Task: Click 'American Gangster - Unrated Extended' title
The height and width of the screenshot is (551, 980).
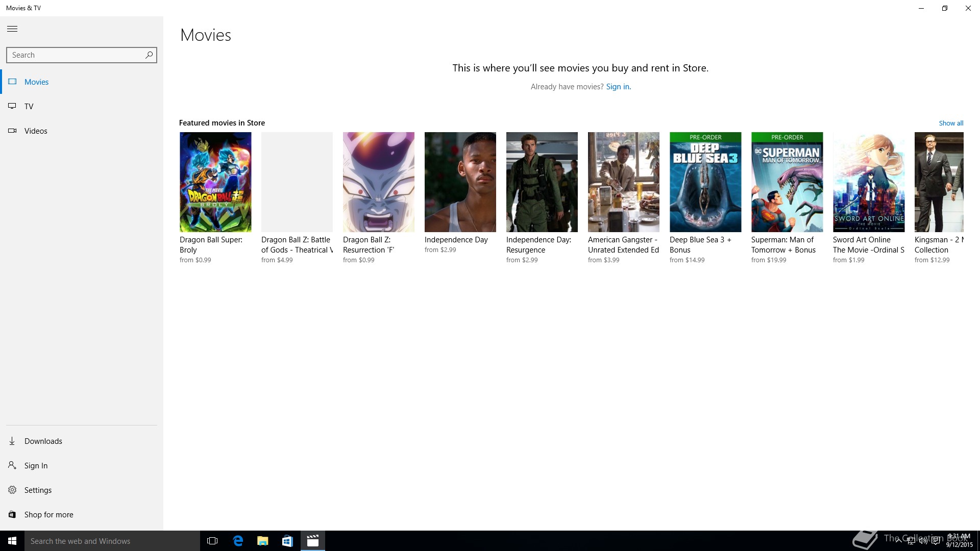Action: [623, 244]
